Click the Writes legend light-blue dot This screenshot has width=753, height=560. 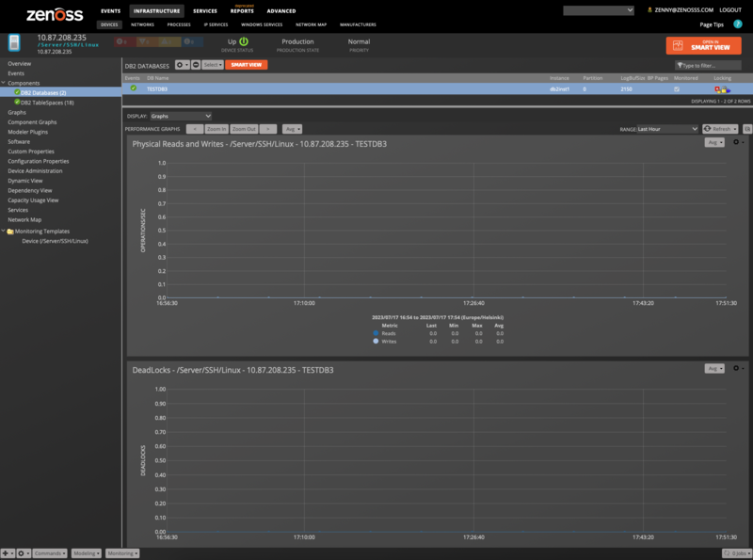tap(376, 341)
